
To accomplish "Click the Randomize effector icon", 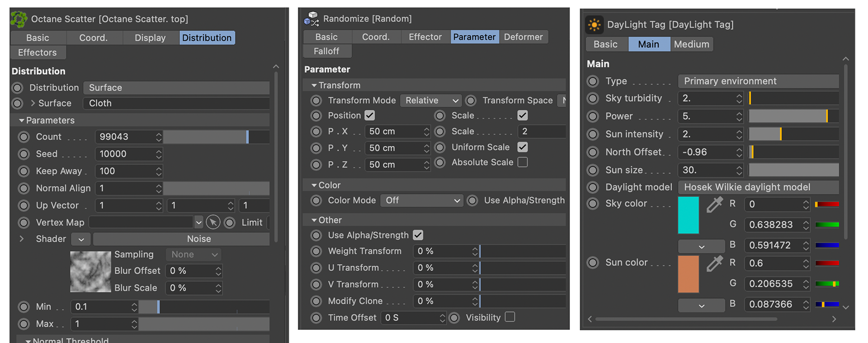I will [x=311, y=19].
